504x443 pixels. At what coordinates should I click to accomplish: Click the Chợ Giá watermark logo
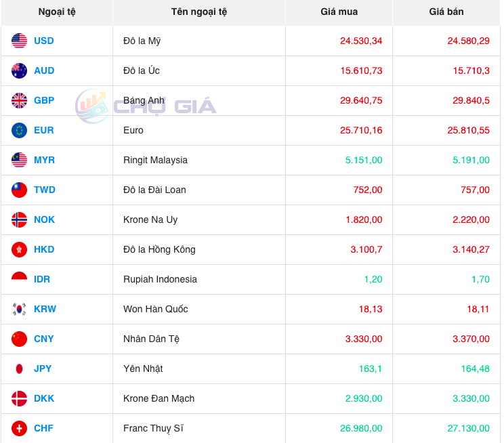(x=146, y=106)
